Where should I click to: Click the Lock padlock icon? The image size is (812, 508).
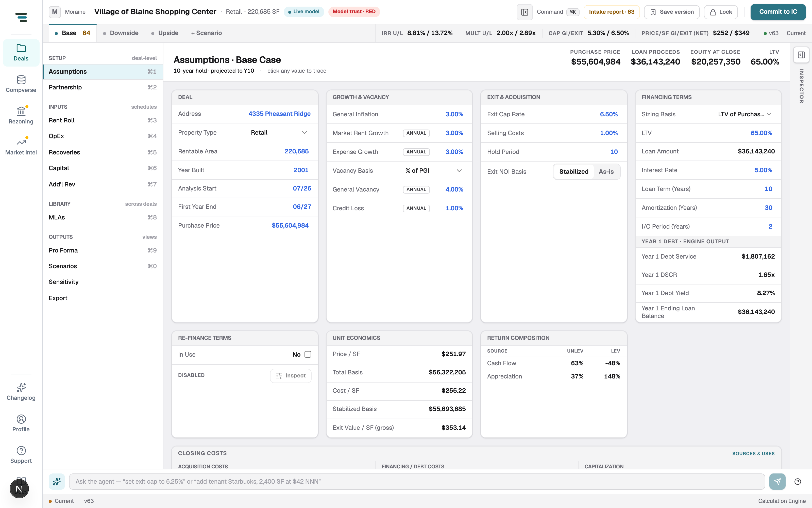click(x=713, y=12)
